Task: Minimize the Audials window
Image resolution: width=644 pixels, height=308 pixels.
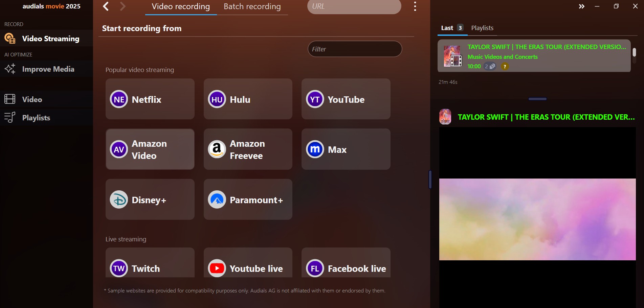Action: coord(597,6)
